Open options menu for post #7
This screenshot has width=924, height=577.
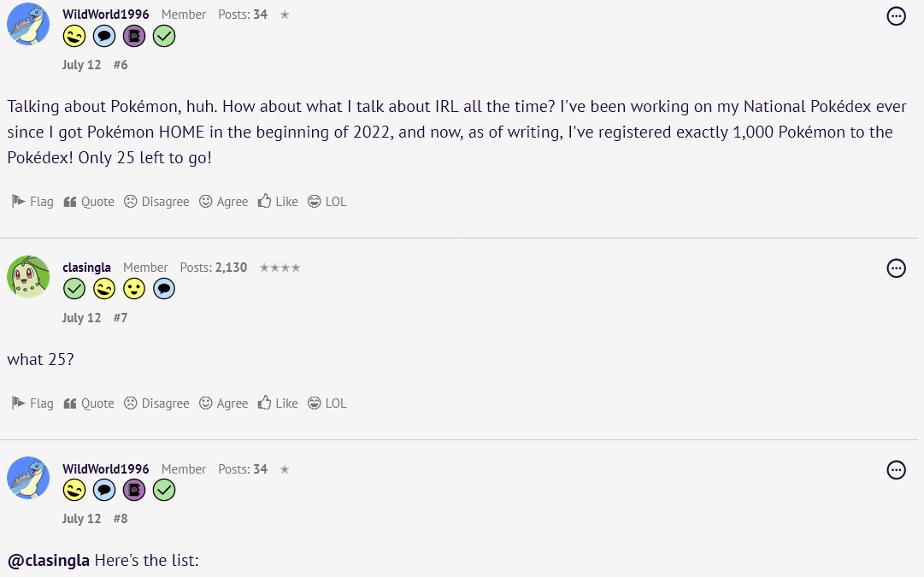pos(896,268)
